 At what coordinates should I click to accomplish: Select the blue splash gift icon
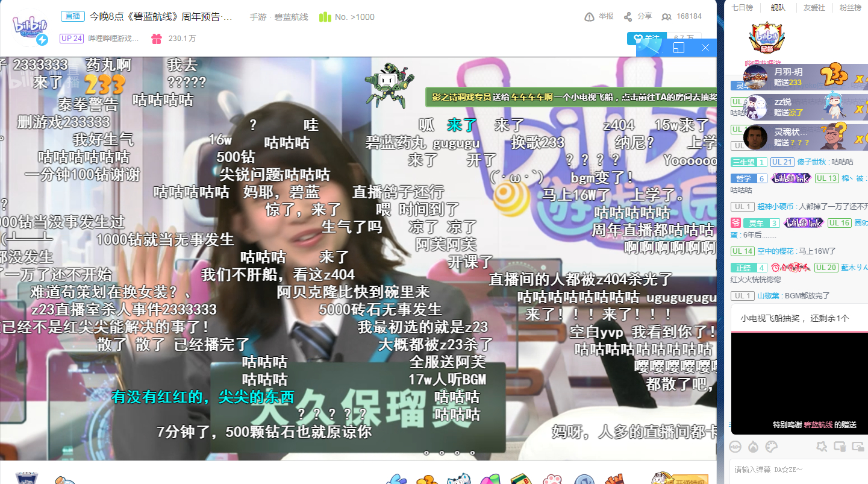[397, 479]
